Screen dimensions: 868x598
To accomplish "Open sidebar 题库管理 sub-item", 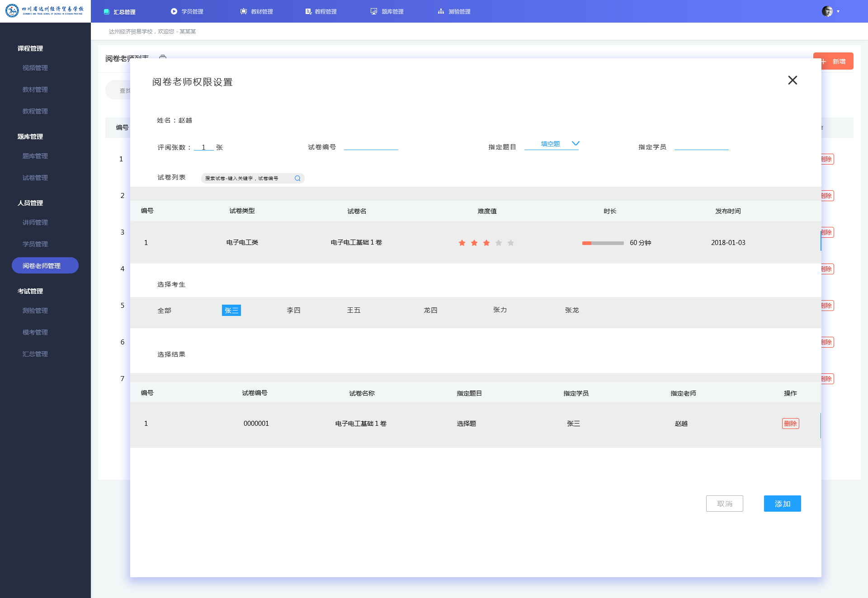I will [35, 156].
